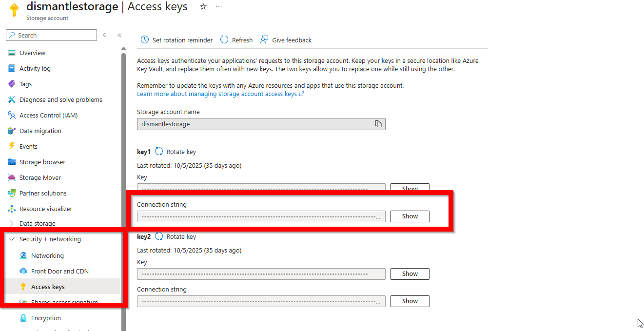Click the Refresh toolbar icon
Viewport: 644px width, 331px height.
[x=224, y=40]
